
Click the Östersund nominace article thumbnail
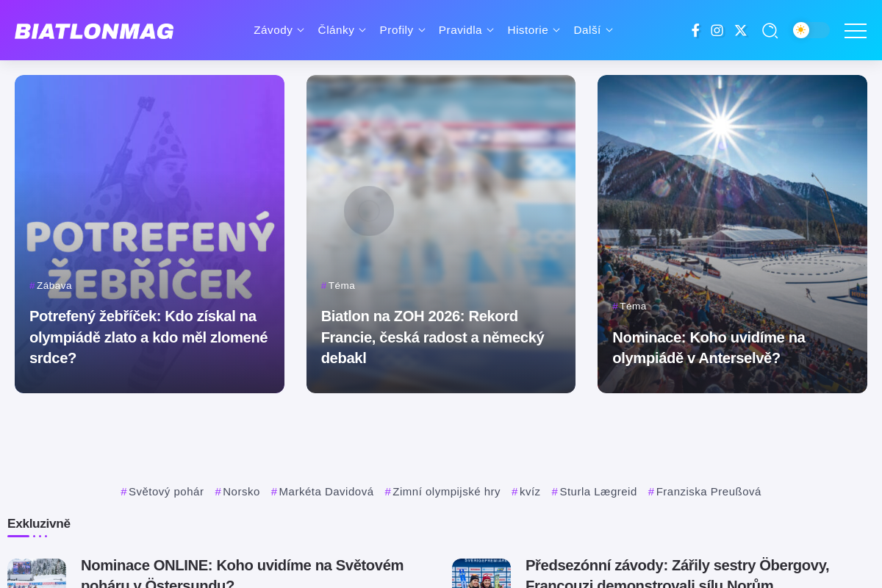coord(37,573)
